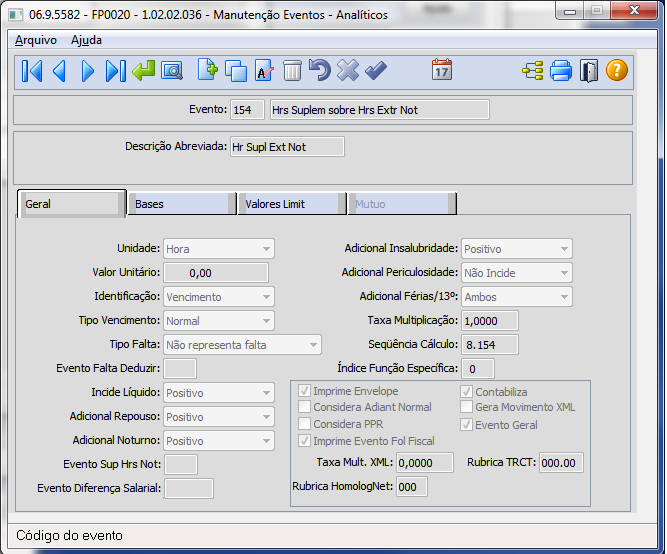Toggle Evento Geral checkbox

467,425
